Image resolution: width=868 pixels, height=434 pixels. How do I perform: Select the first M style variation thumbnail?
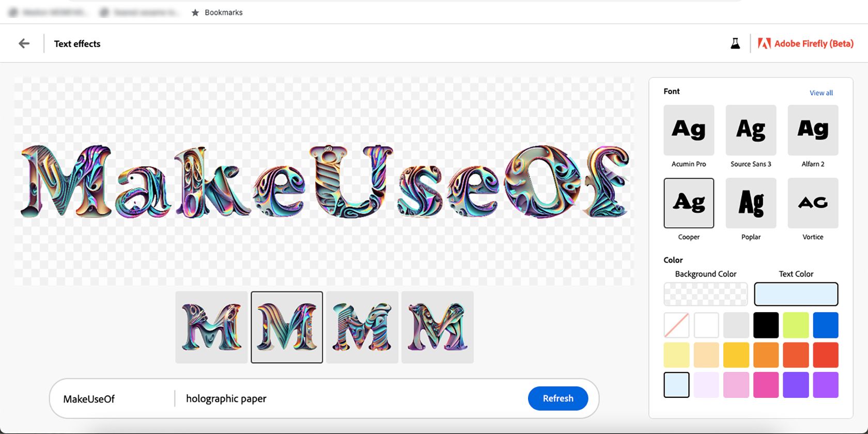211,327
